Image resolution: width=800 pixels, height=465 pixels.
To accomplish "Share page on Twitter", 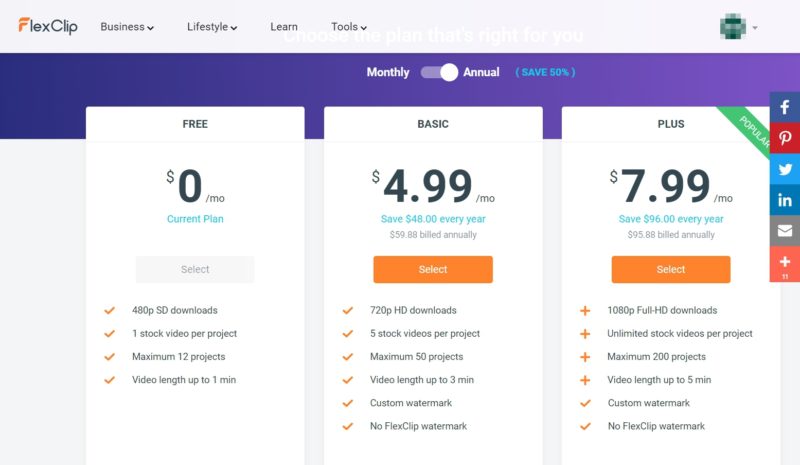I will (x=785, y=169).
